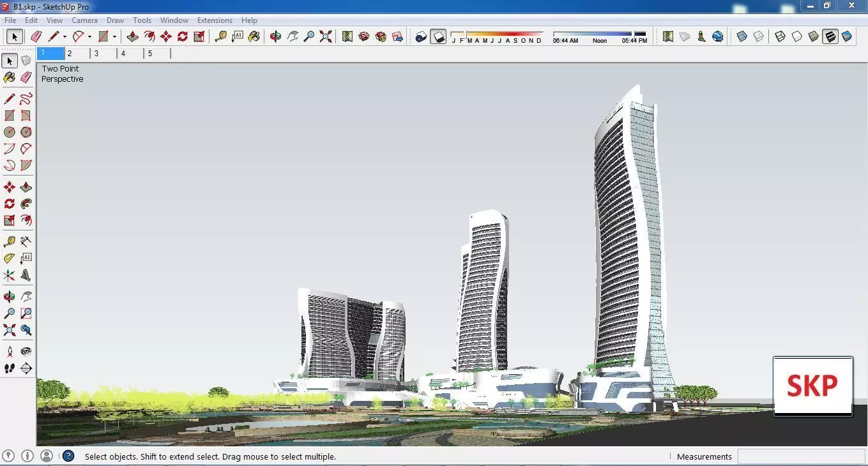
Task: Toggle Show/Hide Shadows button
Action: coord(438,36)
